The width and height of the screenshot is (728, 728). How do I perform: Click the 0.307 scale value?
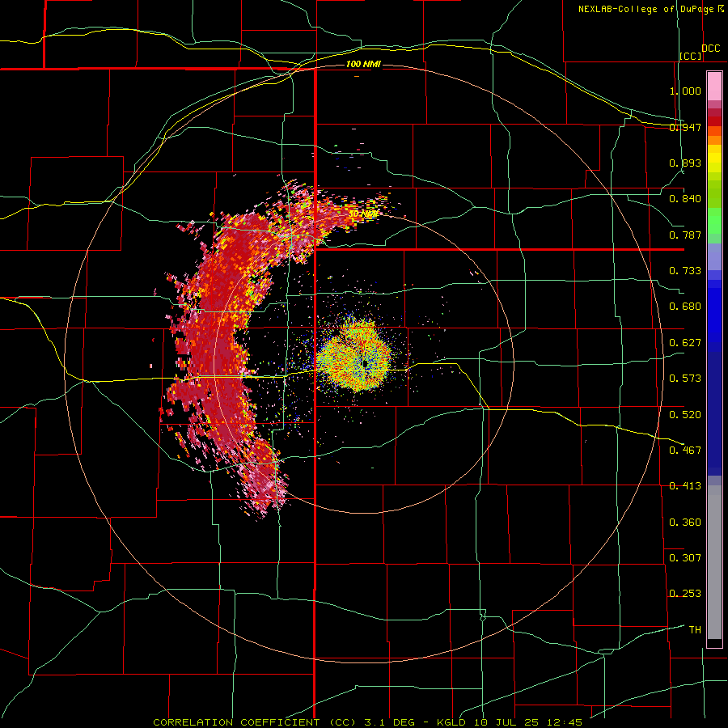pyautogui.click(x=685, y=557)
